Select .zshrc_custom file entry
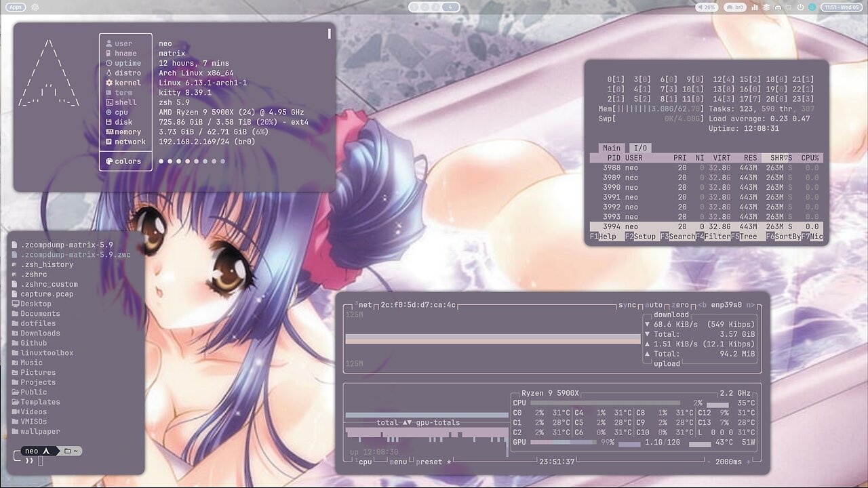Screen dimensions: 868x488 pyautogui.click(x=49, y=284)
